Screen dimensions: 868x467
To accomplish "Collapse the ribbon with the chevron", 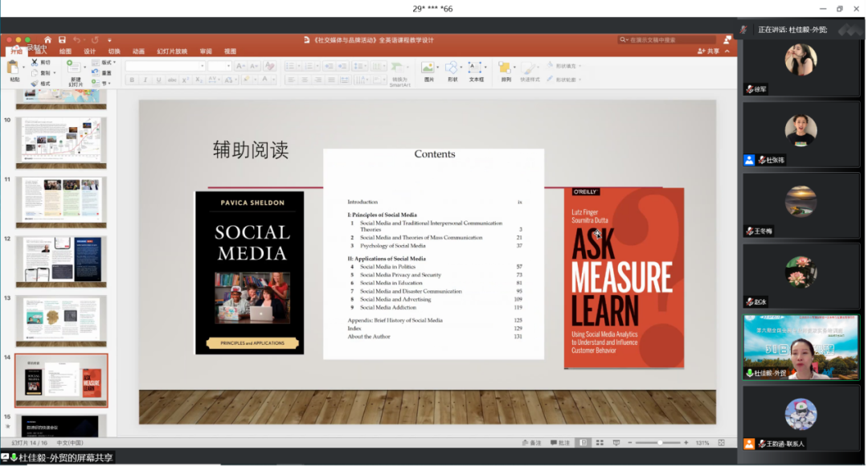I will tap(727, 51).
